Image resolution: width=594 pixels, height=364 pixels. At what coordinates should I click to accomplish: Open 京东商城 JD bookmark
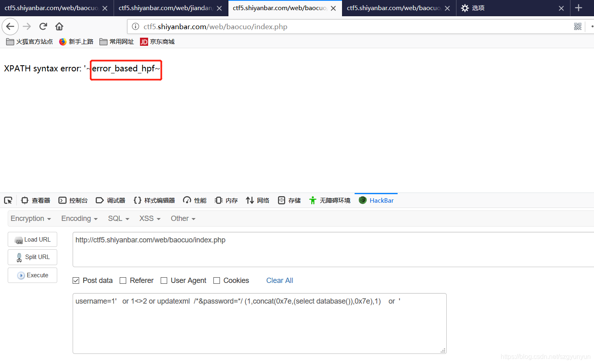pos(157,42)
